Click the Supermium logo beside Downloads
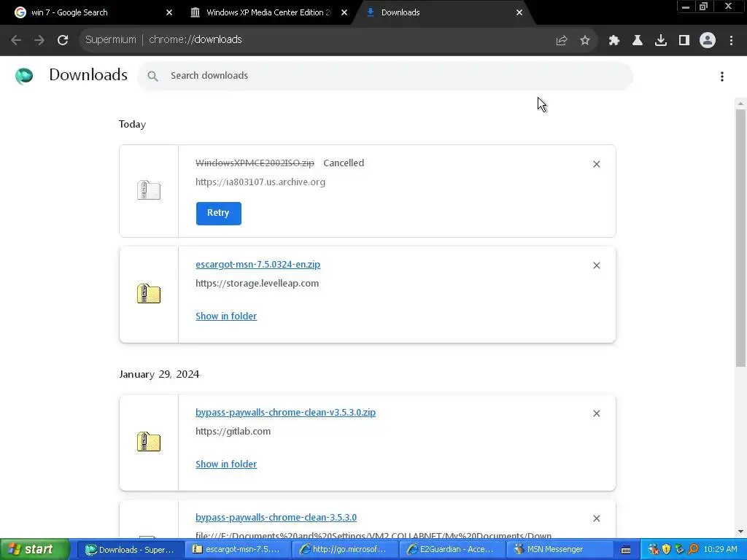This screenshot has height=560, width=747. coord(24,76)
